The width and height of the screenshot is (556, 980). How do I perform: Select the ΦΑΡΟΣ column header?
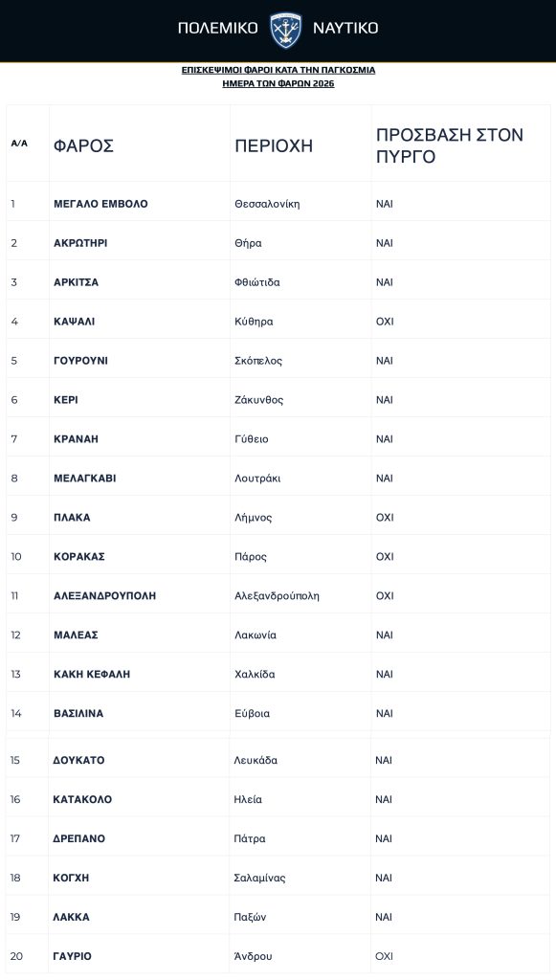pos(83,145)
